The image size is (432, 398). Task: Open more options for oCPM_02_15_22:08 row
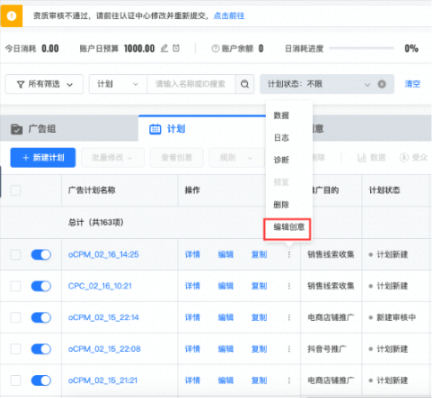click(289, 349)
